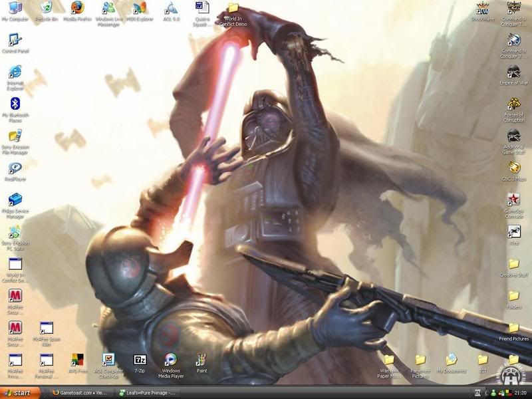This screenshot has height=399, width=532.
Task: Open My Bluetooth Places
Action: (15, 110)
